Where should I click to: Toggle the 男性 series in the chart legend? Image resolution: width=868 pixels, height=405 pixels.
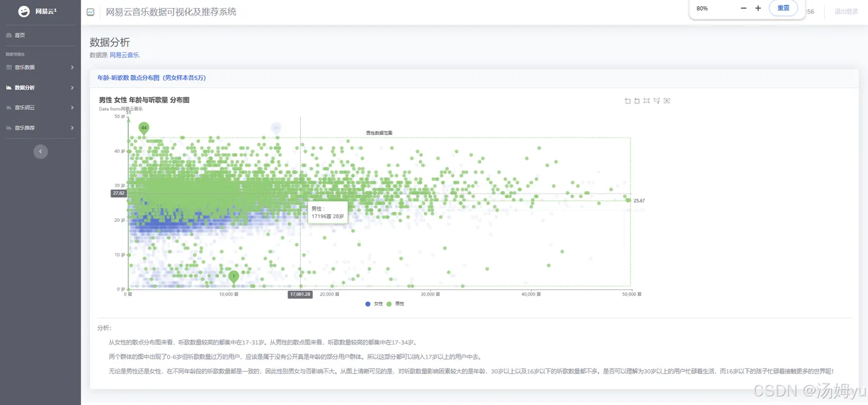pos(395,304)
